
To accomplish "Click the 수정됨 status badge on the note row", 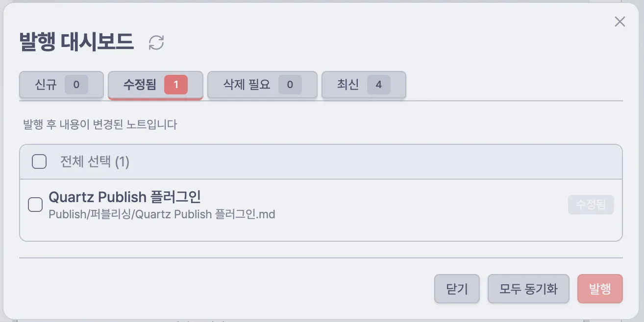I will [591, 205].
